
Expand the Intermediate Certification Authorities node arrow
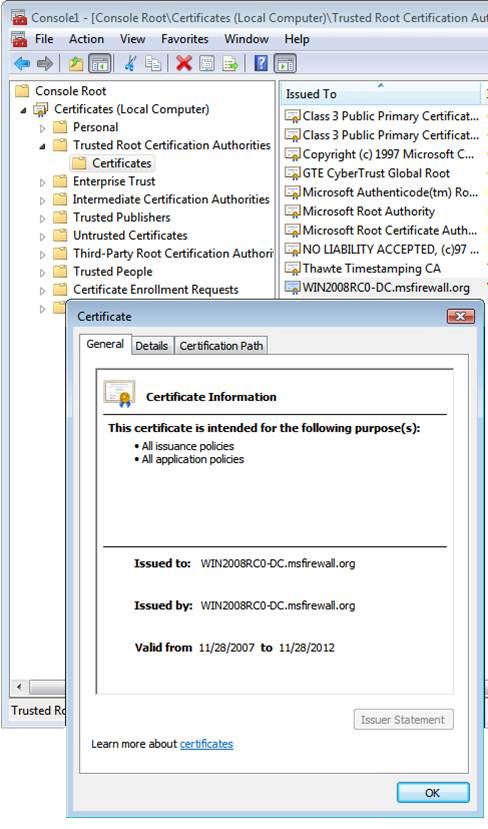(x=43, y=200)
